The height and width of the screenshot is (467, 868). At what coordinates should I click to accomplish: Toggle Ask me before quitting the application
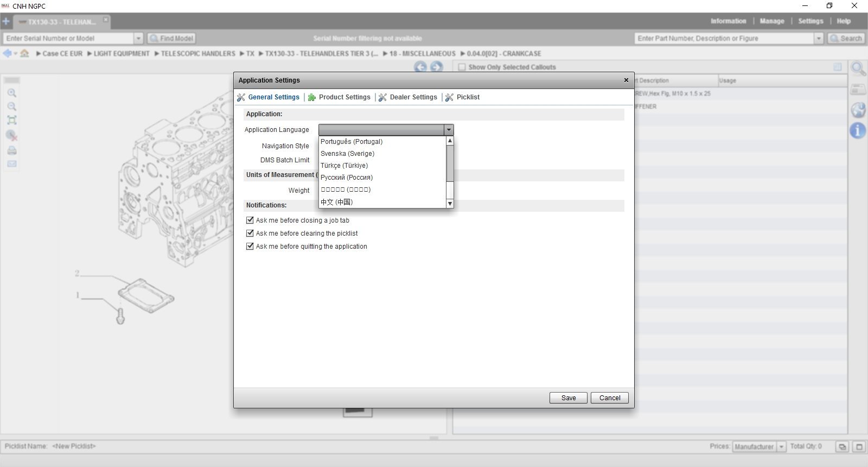[250, 246]
